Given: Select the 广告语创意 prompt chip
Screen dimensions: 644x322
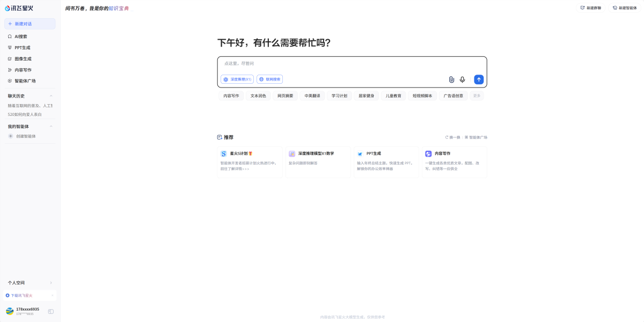Looking at the screenshot, I should 453,96.
